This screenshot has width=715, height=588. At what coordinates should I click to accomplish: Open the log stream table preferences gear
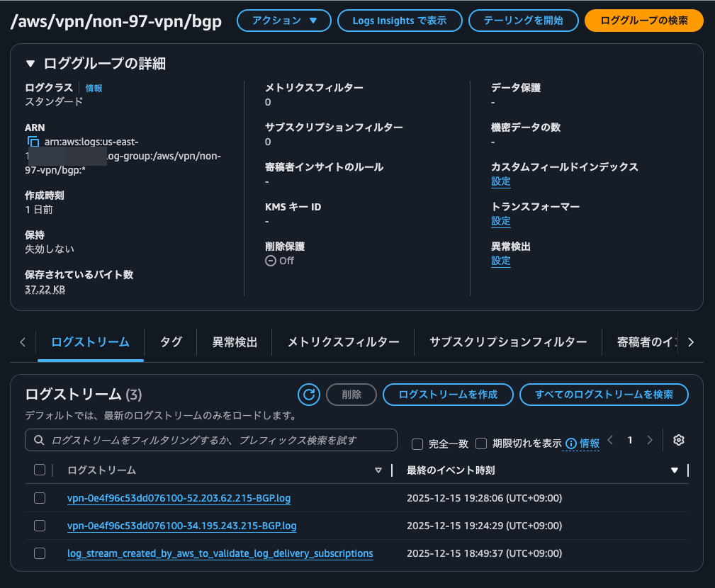coord(678,440)
